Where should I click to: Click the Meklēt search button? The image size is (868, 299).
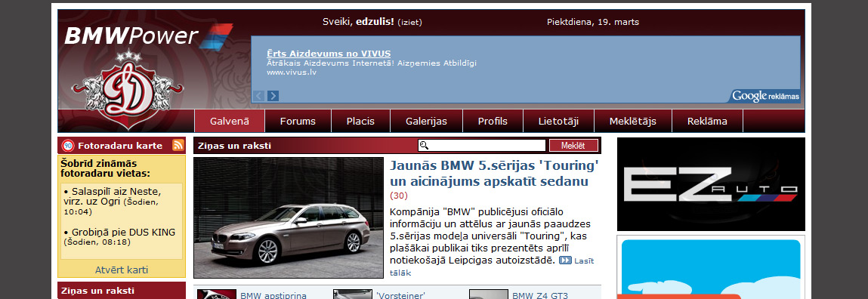[573, 146]
